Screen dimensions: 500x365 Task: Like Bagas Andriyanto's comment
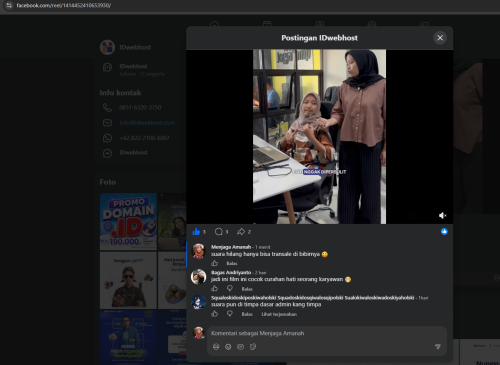(x=214, y=288)
